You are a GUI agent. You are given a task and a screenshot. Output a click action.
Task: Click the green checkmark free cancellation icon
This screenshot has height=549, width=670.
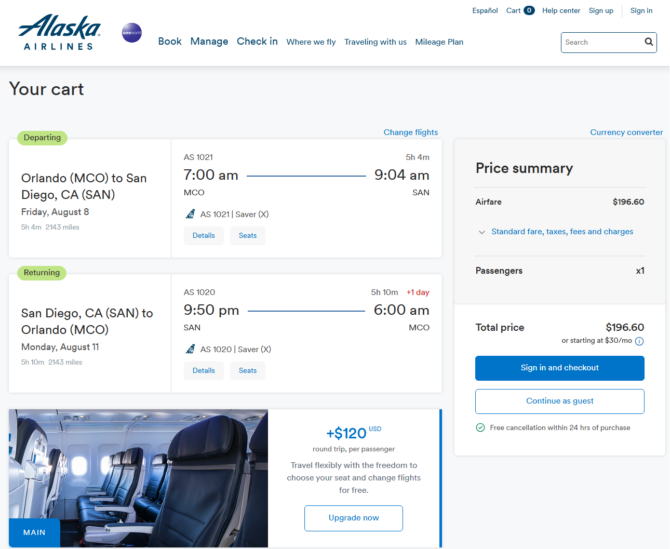pos(480,428)
